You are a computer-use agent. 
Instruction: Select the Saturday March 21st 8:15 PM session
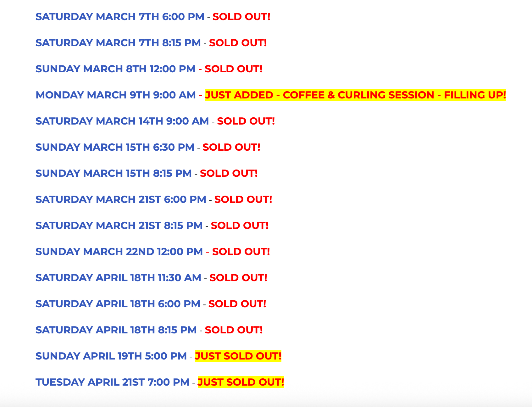pos(119,226)
